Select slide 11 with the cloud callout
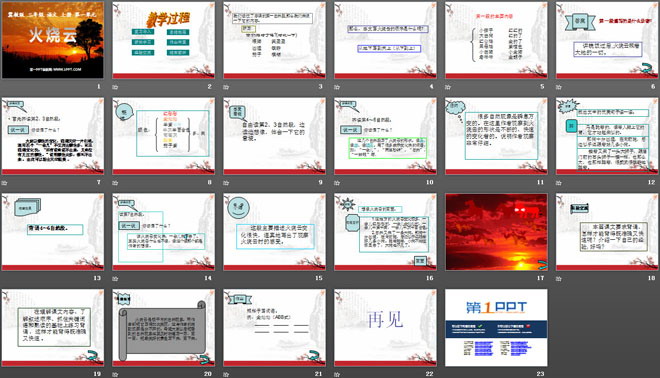This screenshot has height=378, width=660. click(496, 136)
